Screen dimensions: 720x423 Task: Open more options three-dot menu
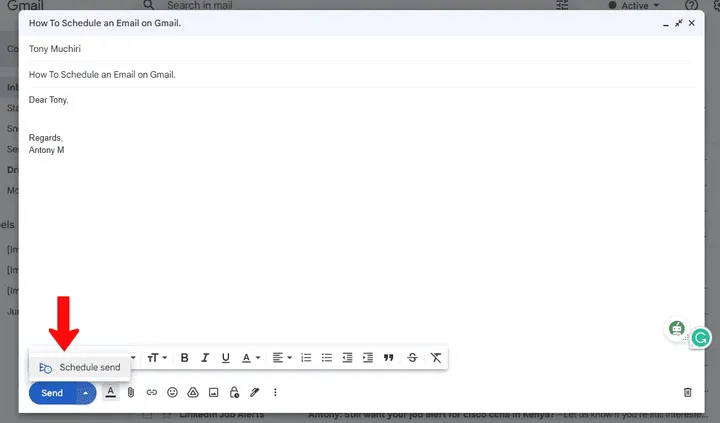click(x=275, y=393)
